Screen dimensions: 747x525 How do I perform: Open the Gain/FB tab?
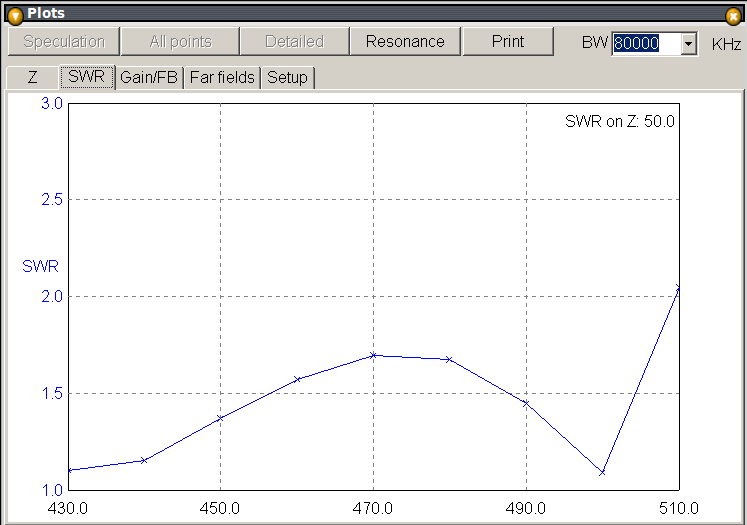[x=150, y=78]
